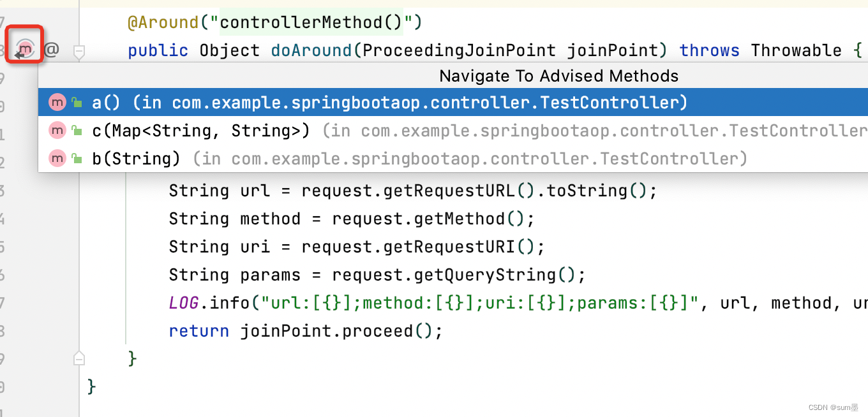This screenshot has height=417, width=868.
Task: Click green public lock icon beside c()
Action: pyautogui.click(x=77, y=131)
